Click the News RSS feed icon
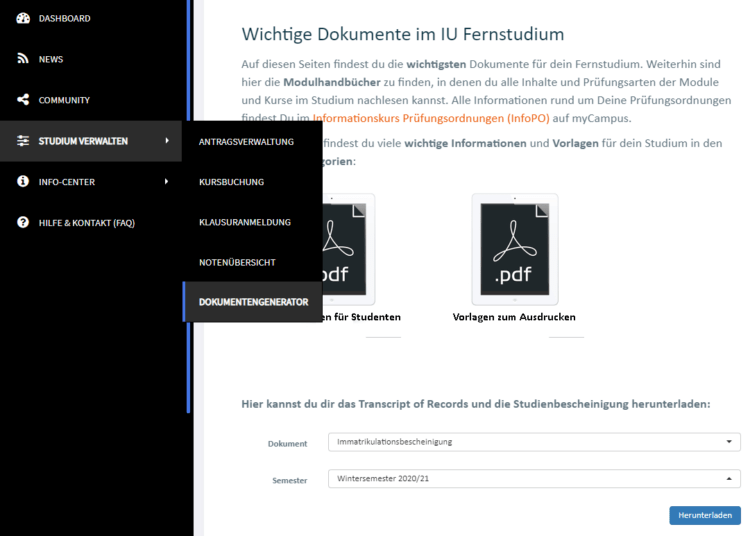Screen dimensions: 750x536 coord(22,58)
